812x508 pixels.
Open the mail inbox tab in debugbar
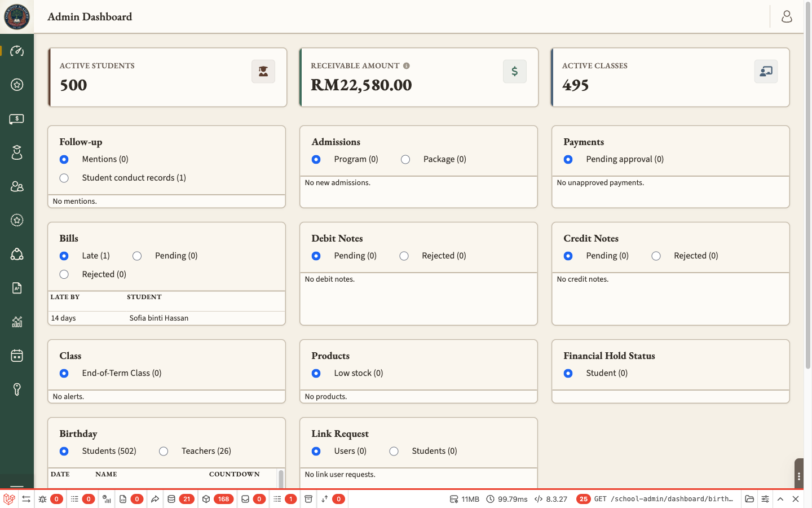click(253, 499)
